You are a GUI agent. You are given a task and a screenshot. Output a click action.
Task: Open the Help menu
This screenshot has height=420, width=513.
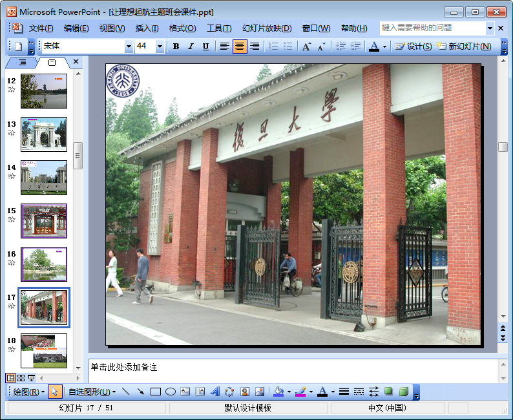[354, 28]
